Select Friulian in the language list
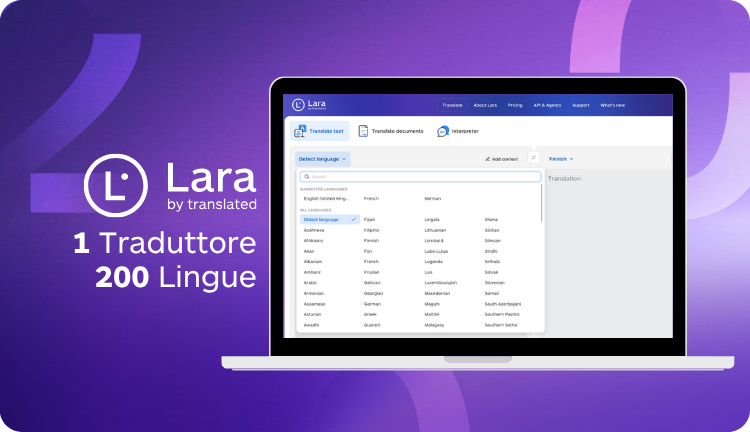 371,272
